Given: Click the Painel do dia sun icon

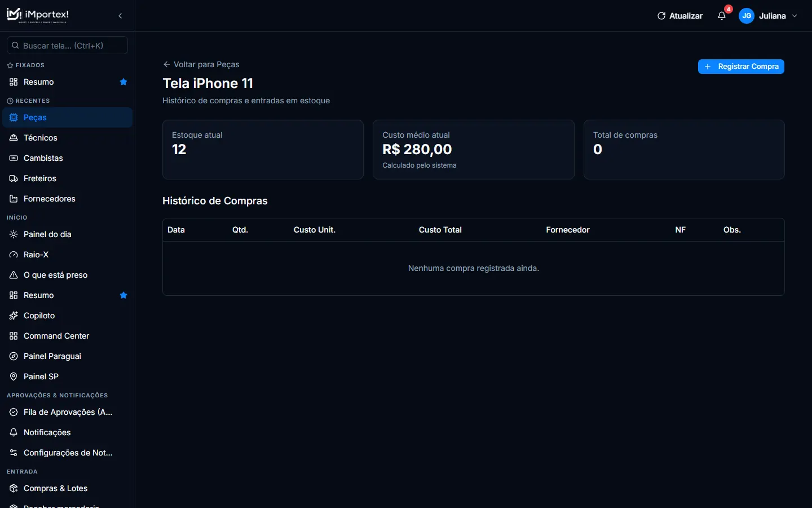Looking at the screenshot, I should [x=14, y=234].
